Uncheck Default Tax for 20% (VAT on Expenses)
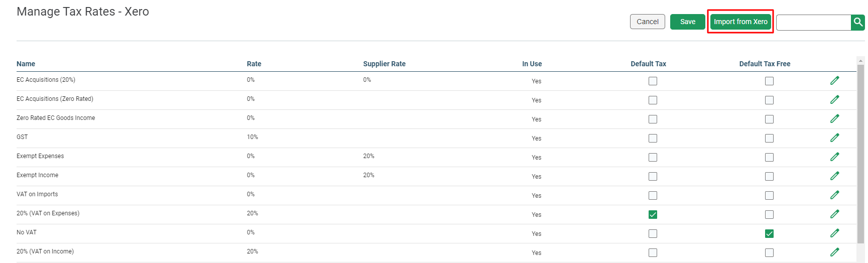The height and width of the screenshot is (263, 868). [653, 215]
